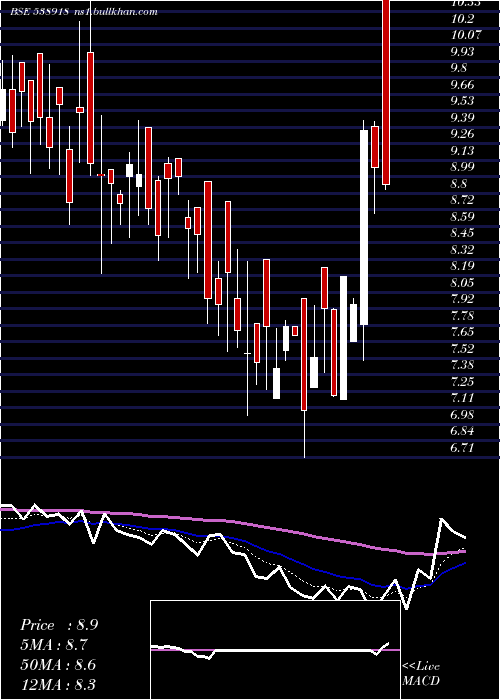This screenshot has height=700, width=500.
Task: Click the 7.52 price label
Action: pos(462,348)
